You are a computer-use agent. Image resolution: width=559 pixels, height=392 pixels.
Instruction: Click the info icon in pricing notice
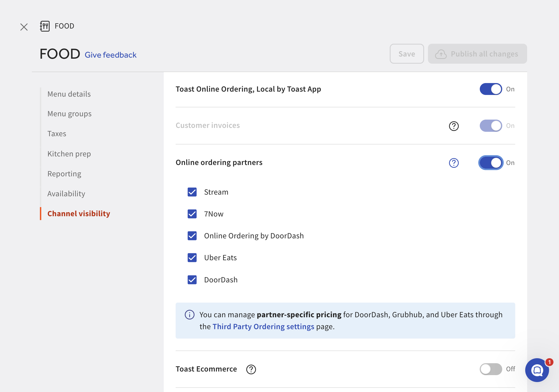189,315
